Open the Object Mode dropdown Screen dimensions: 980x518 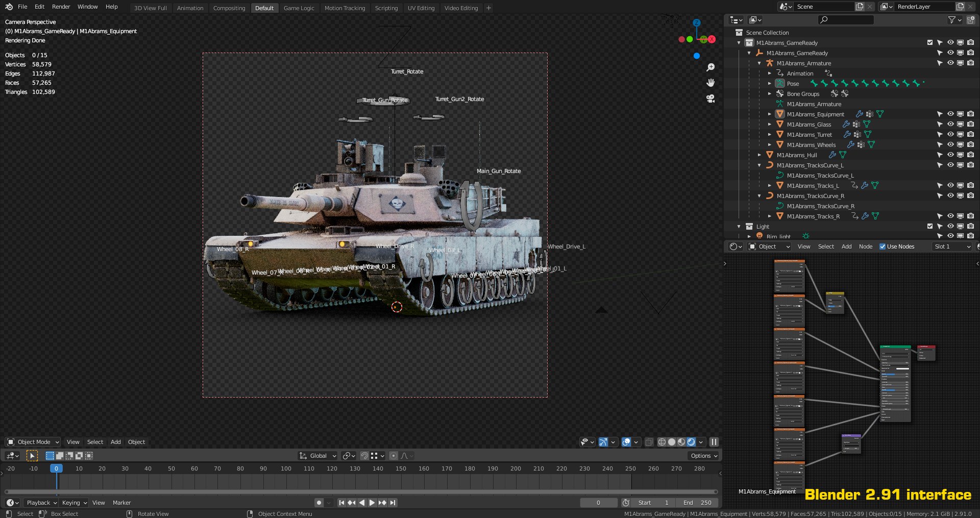pos(33,442)
